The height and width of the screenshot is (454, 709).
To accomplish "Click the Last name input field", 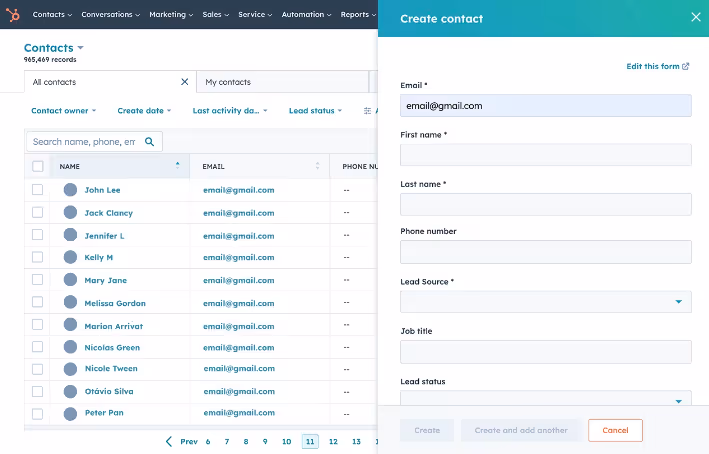I will pos(545,204).
